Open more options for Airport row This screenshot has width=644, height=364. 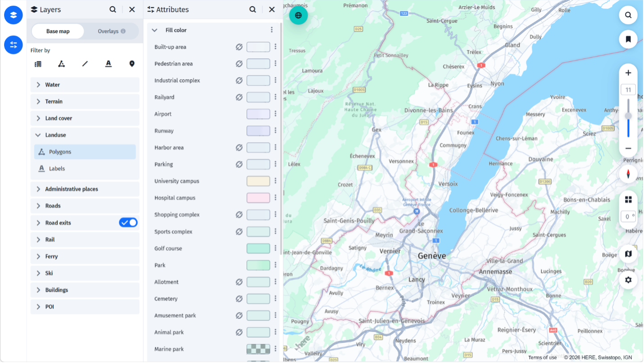click(275, 114)
